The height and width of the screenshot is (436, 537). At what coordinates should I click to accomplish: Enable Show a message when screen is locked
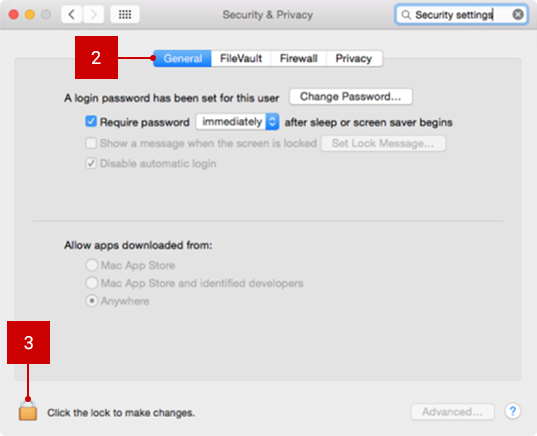pos(91,143)
